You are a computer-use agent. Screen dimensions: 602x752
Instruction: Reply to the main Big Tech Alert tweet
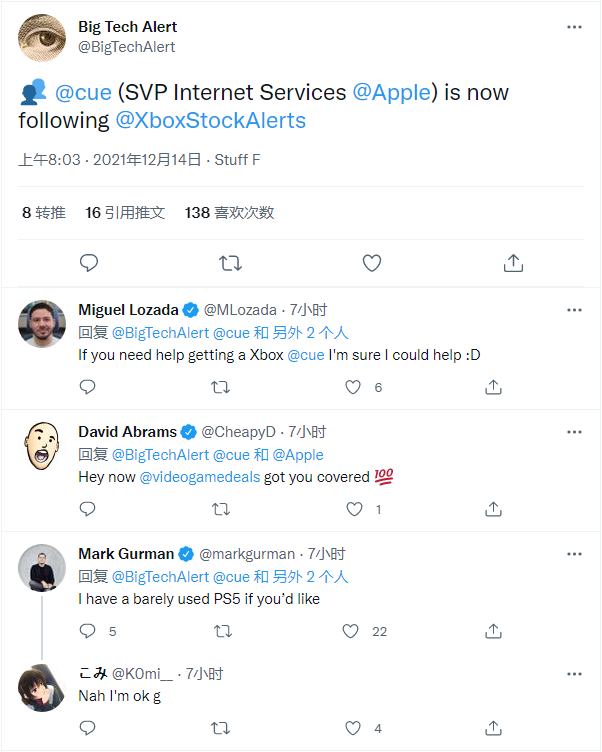coord(88,263)
